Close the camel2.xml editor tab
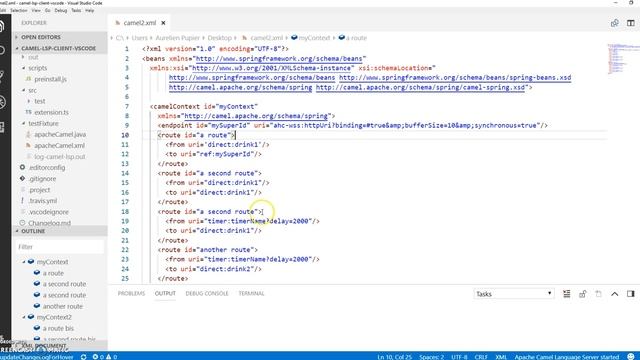640x360 pixels. 163,23
